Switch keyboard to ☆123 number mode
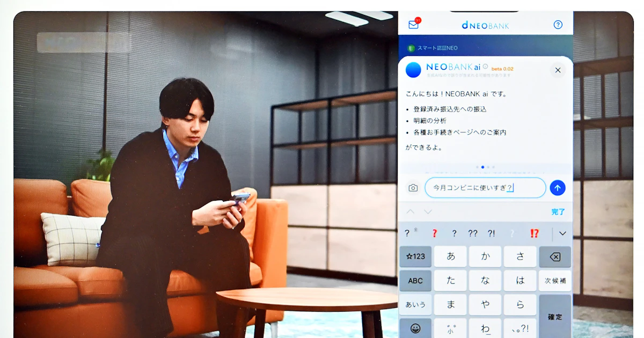 (415, 256)
